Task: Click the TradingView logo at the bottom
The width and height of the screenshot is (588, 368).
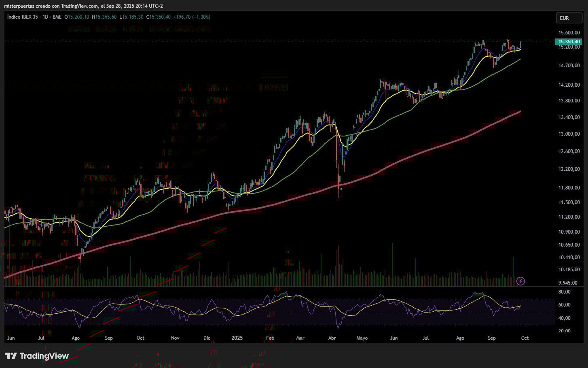Action: coord(37,356)
